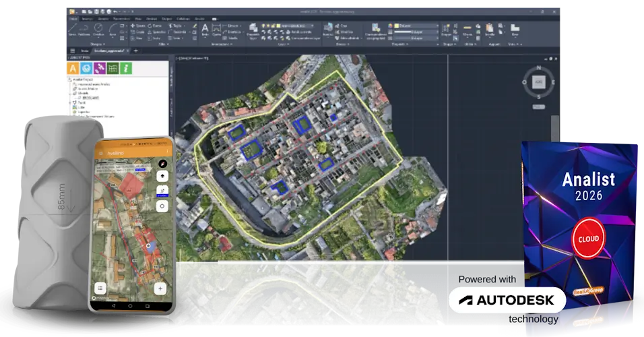Open the purple satellite panel button
The height and width of the screenshot is (337, 644).
click(x=100, y=68)
